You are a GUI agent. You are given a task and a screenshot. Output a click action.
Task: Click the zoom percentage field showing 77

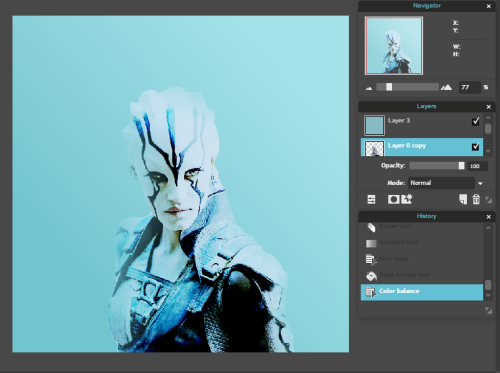point(469,87)
